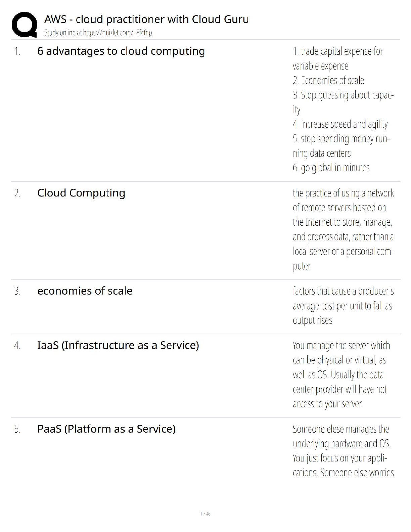The image size is (411, 532).
Task: Click the row number 1 label
Action: pos(17,51)
